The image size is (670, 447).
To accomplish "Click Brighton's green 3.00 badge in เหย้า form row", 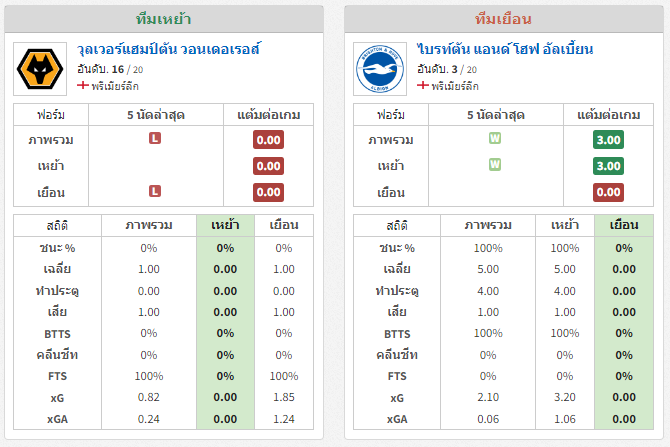I will 608,166.
